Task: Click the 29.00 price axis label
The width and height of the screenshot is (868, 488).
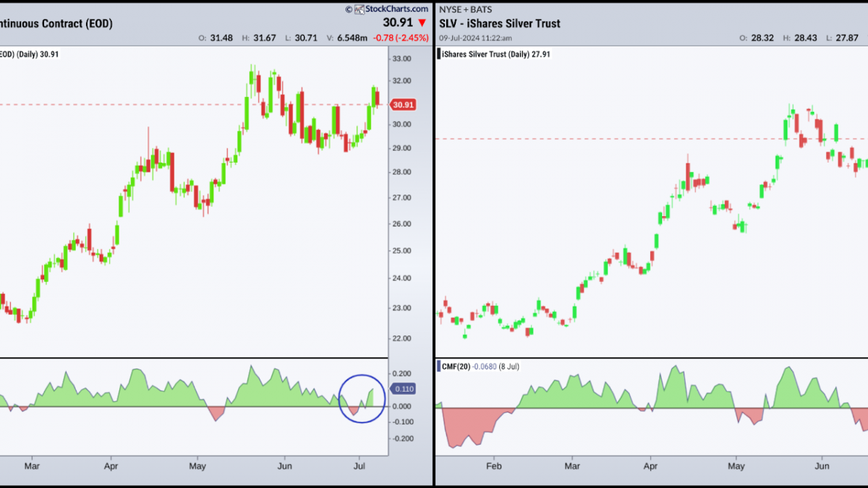Action: [x=401, y=148]
